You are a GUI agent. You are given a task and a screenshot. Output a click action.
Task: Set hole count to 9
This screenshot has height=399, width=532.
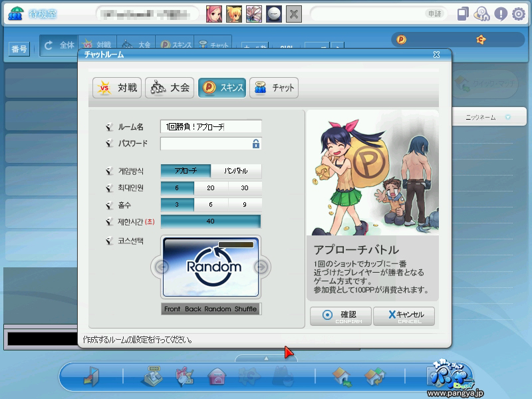(x=245, y=205)
